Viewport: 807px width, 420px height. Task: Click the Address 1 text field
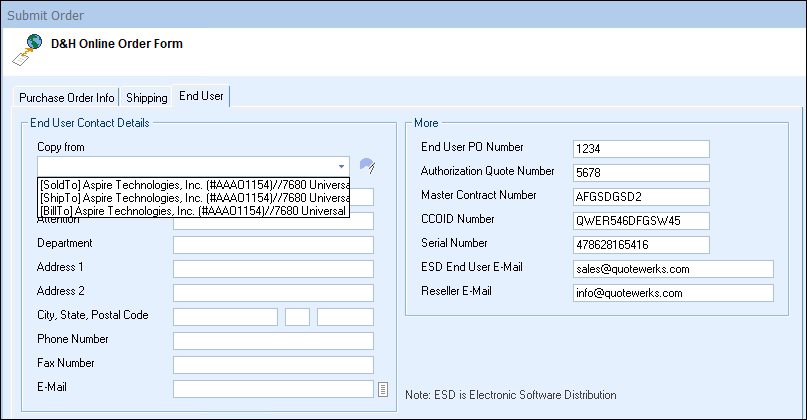272,269
